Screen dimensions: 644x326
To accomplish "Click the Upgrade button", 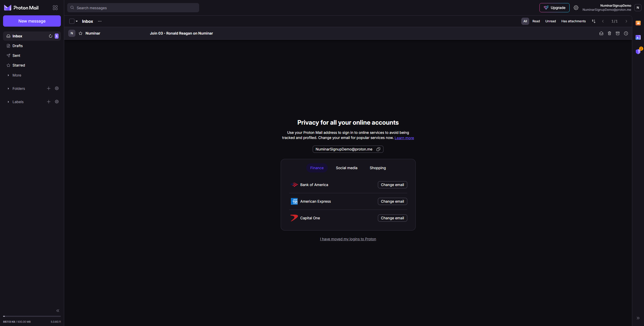I will coord(554,8).
